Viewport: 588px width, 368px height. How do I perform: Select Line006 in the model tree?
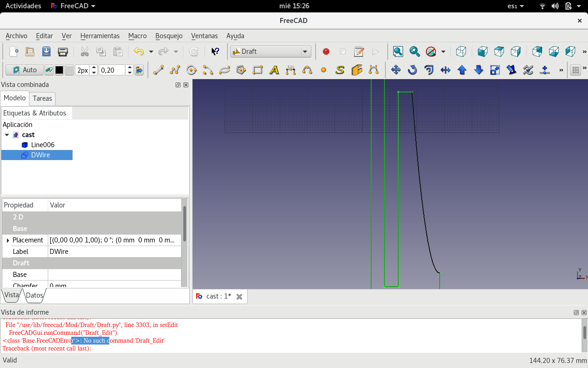point(43,145)
